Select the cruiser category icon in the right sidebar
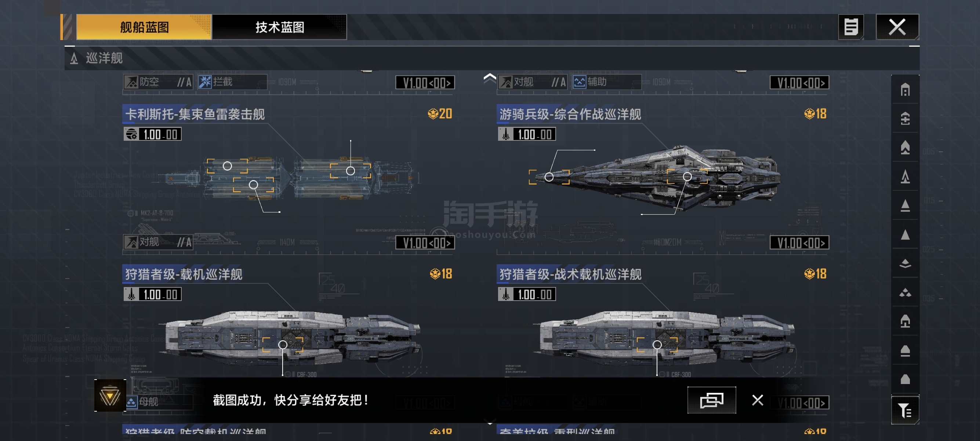The height and width of the screenshot is (441, 980). coord(905,176)
